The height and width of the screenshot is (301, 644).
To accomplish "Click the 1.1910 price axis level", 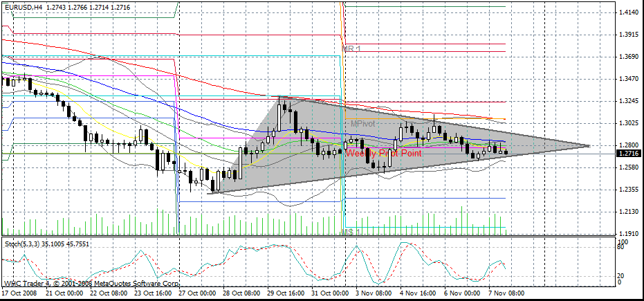I will coord(629,234).
